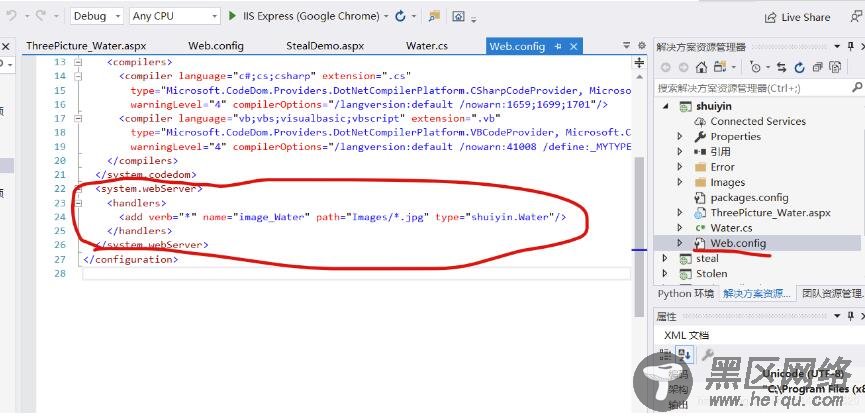Click the Refresh icon in Solution Explorer toolbar
The image size is (865, 417).
coord(799,67)
